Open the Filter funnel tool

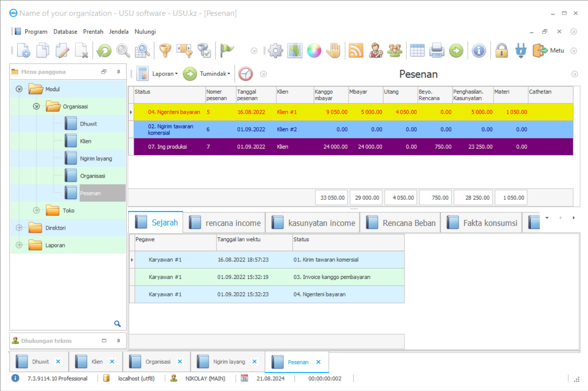coord(165,50)
